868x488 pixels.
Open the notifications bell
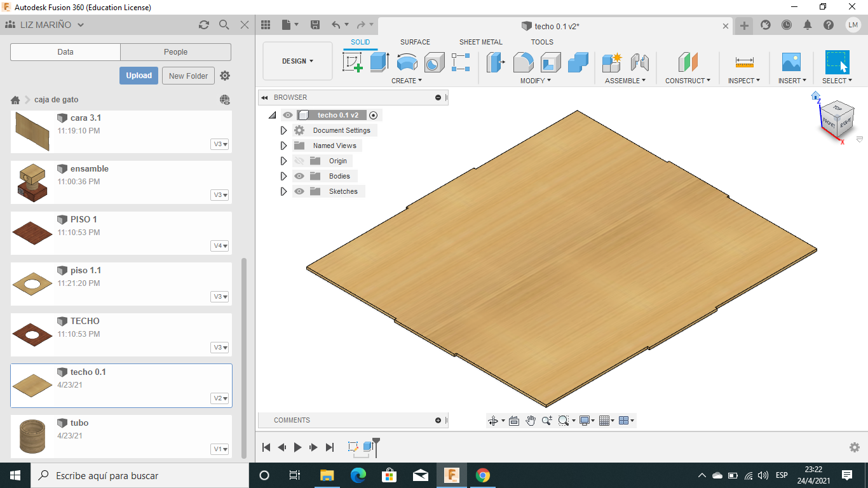tap(808, 25)
